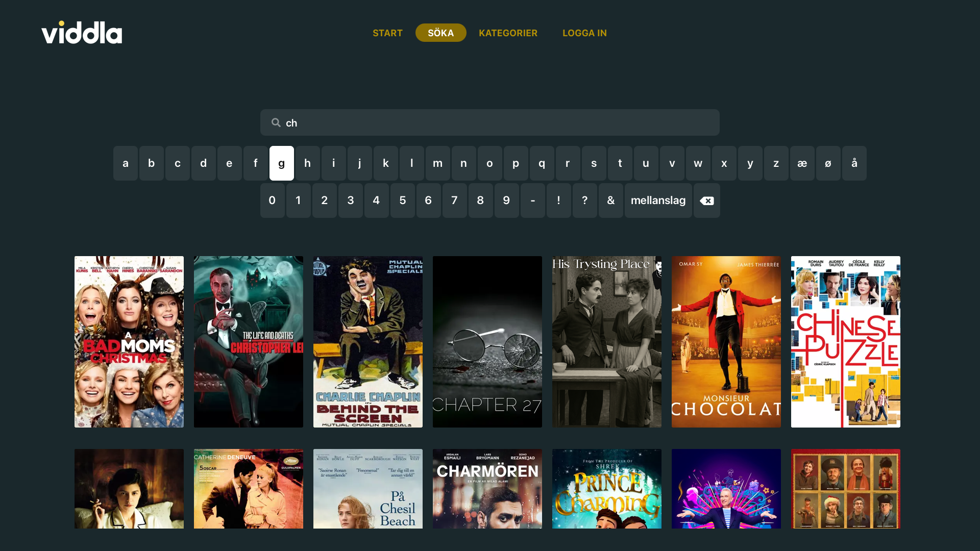Click the search magnifier icon
This screenshot has width=980, height=551.
[x=276, y=122]
